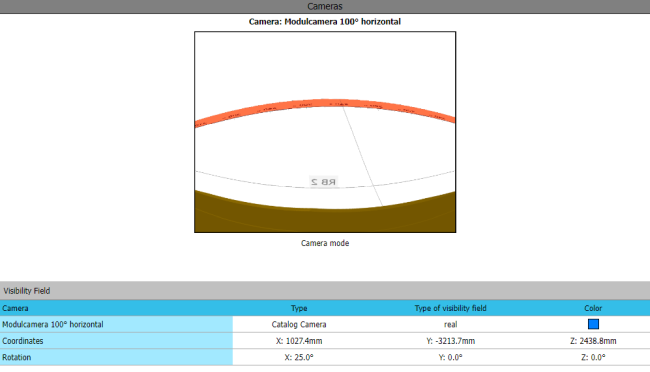The image size is (650, 372).
Task: Click the Cameras panel header
Action: click(x=325, y=6)
